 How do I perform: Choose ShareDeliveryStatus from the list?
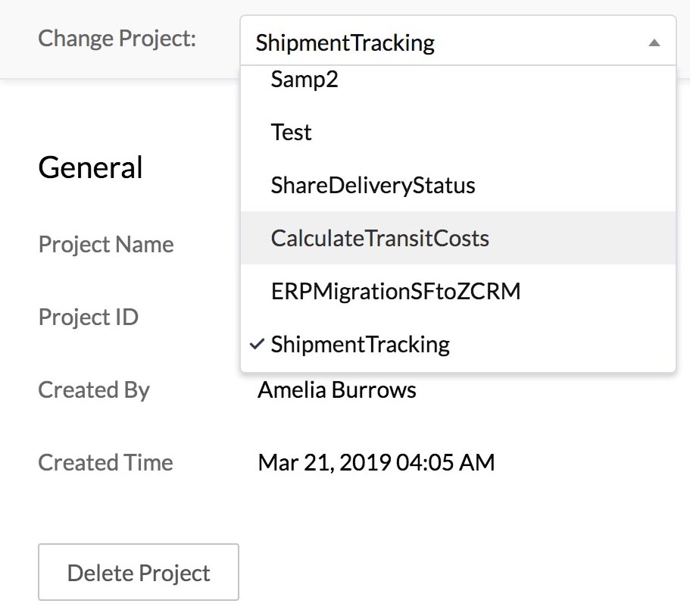[373, 185]
